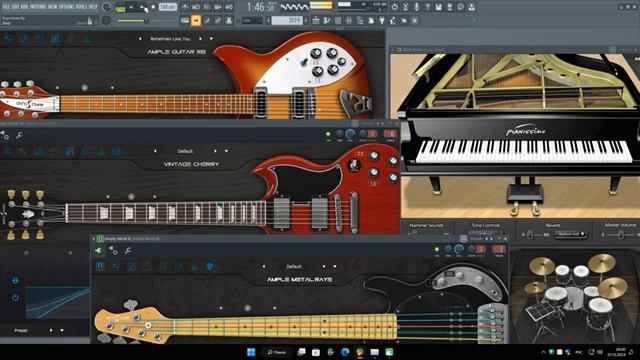Select previous preset in Ample Metal Rays
640x360 pixels.
264,266
